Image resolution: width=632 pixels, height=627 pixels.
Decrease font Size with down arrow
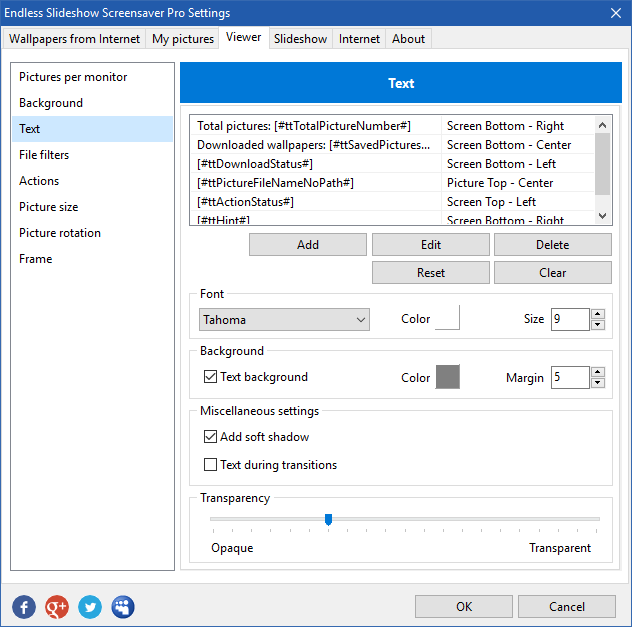pos(598,325)
